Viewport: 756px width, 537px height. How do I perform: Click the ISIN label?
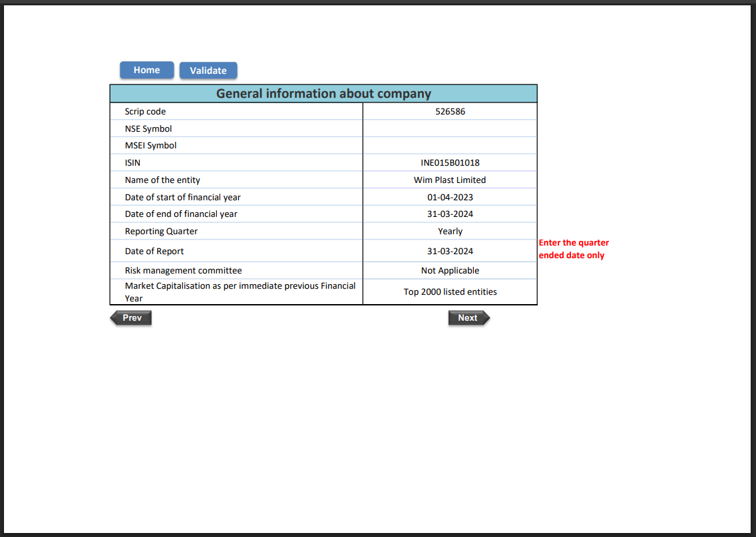click(x=132, y=163)
